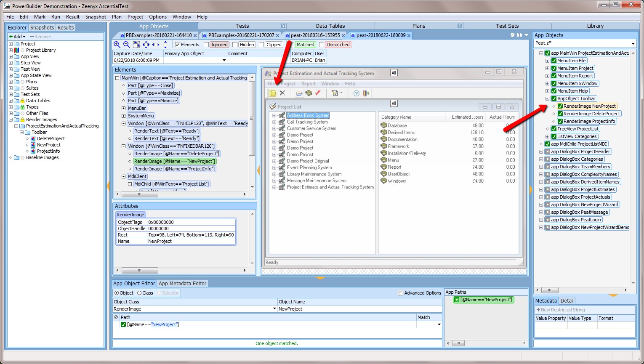The width and height of the screenshot is (644, 364).
Task: Click the blue help question mark icon
Action: pos(356,93)
